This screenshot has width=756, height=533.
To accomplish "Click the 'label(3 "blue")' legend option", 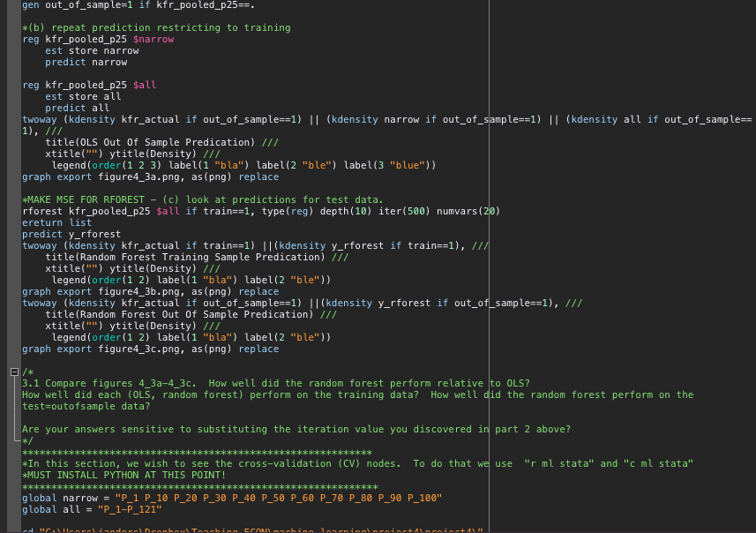I will 386,165.
